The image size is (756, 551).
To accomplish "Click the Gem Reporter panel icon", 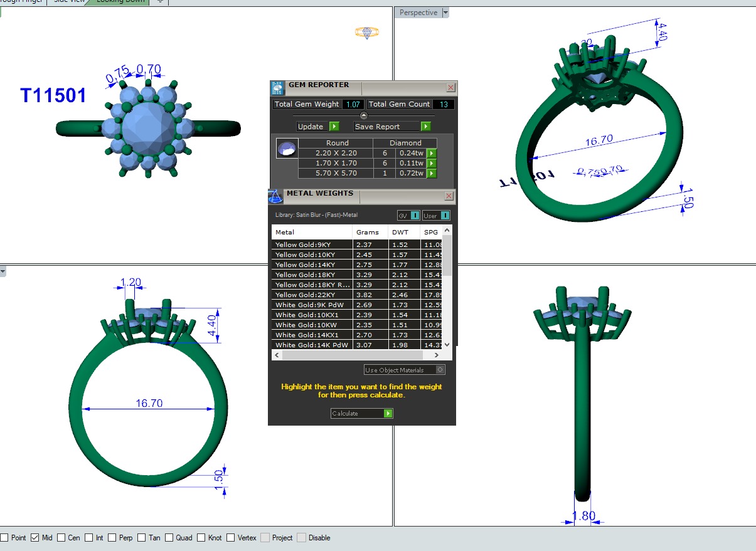I will (277, 88).
